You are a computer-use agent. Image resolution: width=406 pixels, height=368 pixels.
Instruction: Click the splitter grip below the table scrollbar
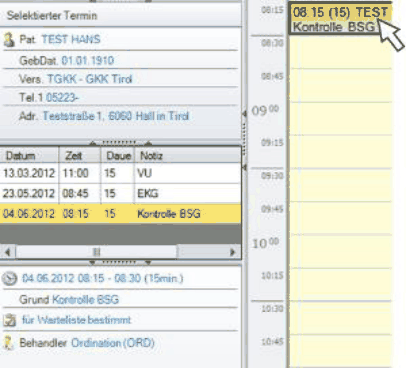[x=120, y=263]
